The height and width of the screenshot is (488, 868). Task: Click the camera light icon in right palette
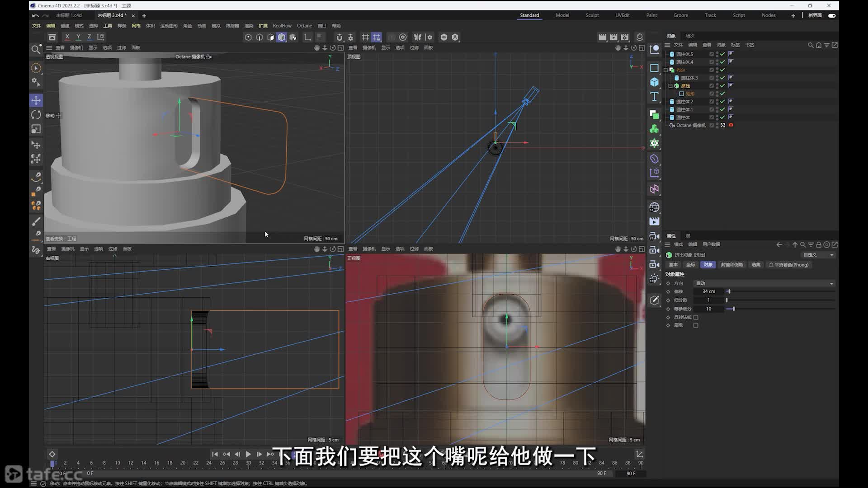(x=654, y=278)
